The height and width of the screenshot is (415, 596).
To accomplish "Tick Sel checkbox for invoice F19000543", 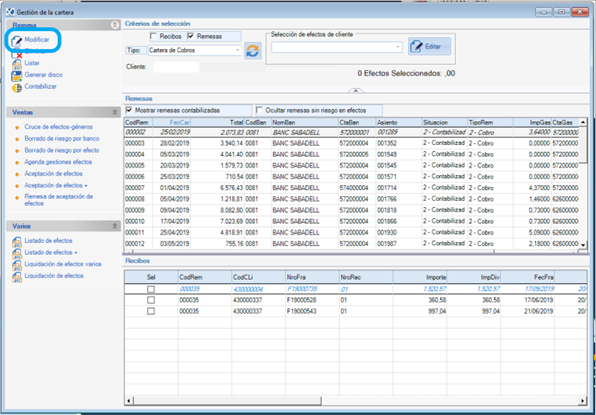I will coord(151,311).
